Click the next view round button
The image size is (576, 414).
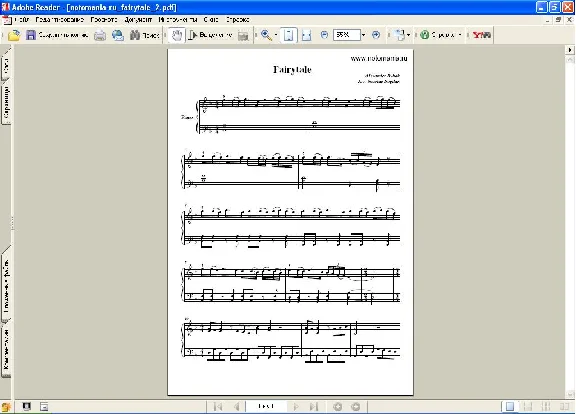click(356, 406)
